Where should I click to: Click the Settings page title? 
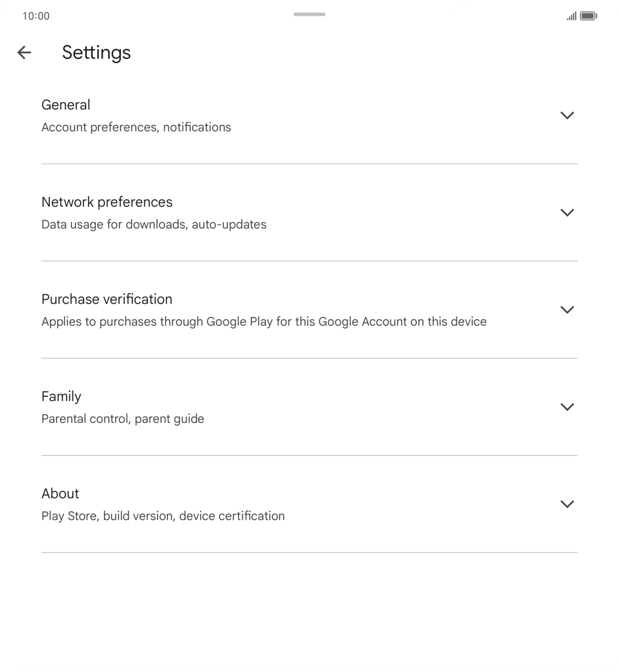[x=96, y=53]
